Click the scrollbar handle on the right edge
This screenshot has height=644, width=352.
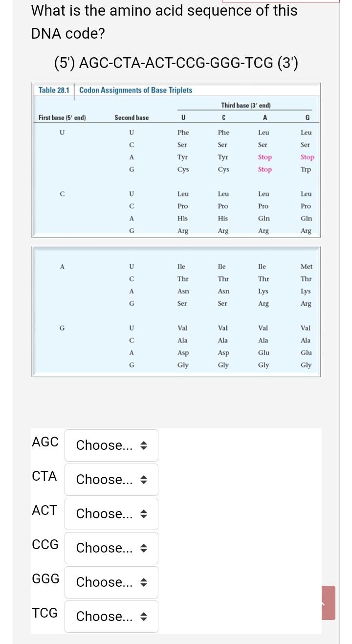(x=330, y=602)
